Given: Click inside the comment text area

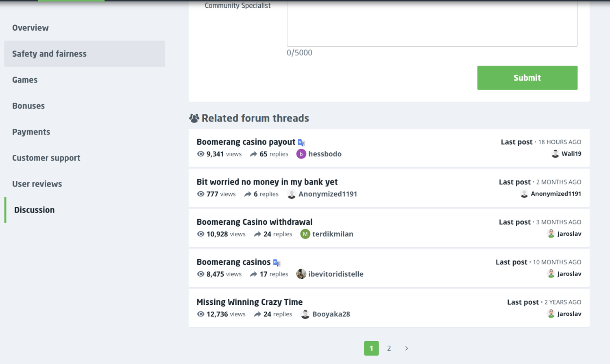Looking at the screenshot, I should pos(432,23).
